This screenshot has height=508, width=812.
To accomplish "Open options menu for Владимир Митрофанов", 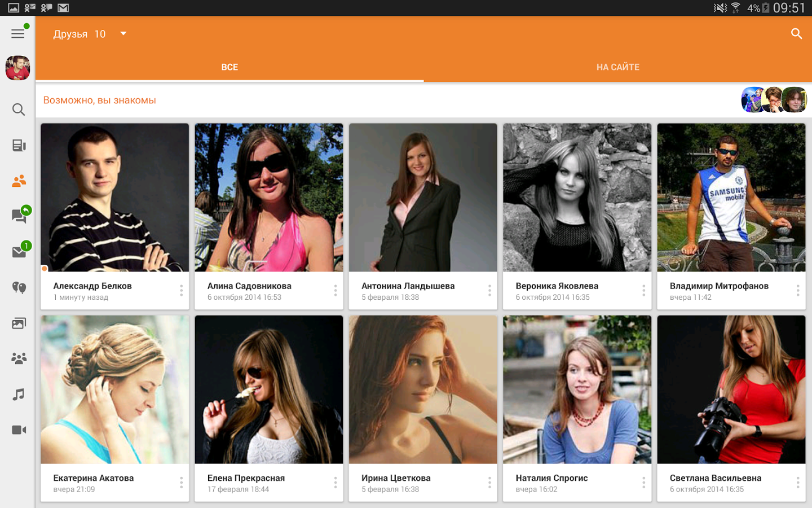I will point(797,291).
